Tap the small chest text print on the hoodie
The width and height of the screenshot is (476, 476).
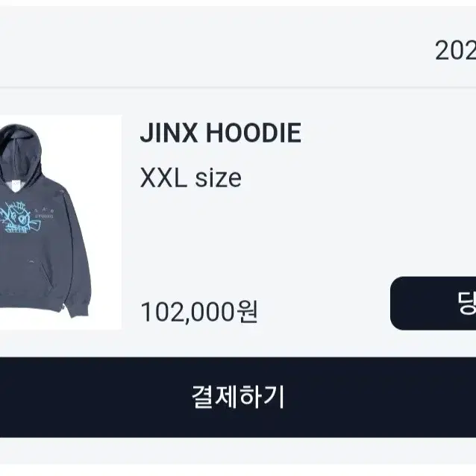pos(44,213)
